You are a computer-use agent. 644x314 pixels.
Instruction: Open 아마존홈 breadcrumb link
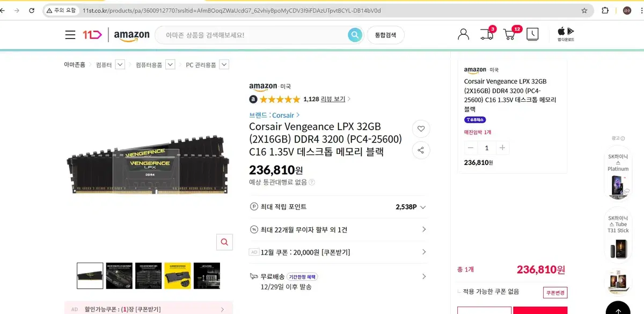pos(75,65)
